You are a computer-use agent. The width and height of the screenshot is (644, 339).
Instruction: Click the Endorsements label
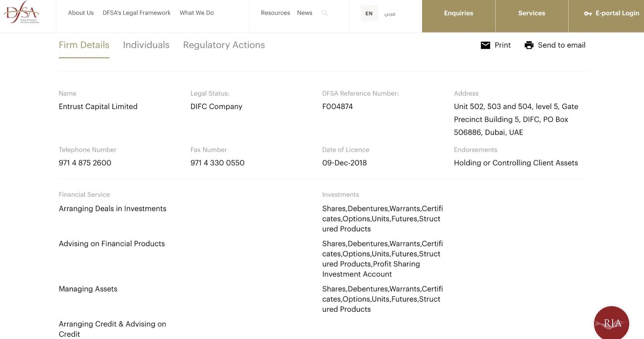coord(476,150)
